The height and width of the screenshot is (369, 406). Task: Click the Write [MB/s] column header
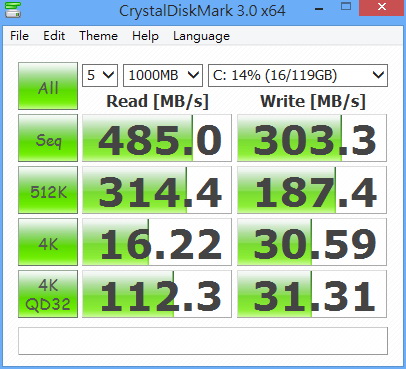313,101
